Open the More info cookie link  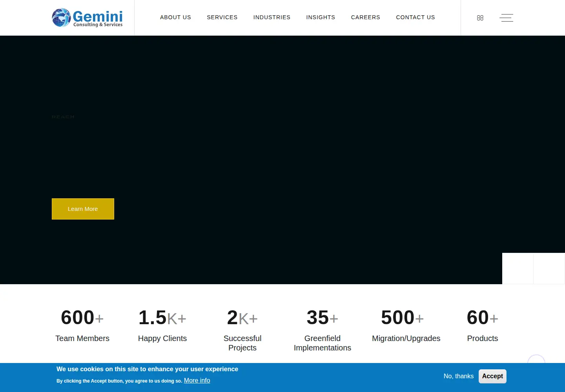pyautogui.click(x=197, y=381)
